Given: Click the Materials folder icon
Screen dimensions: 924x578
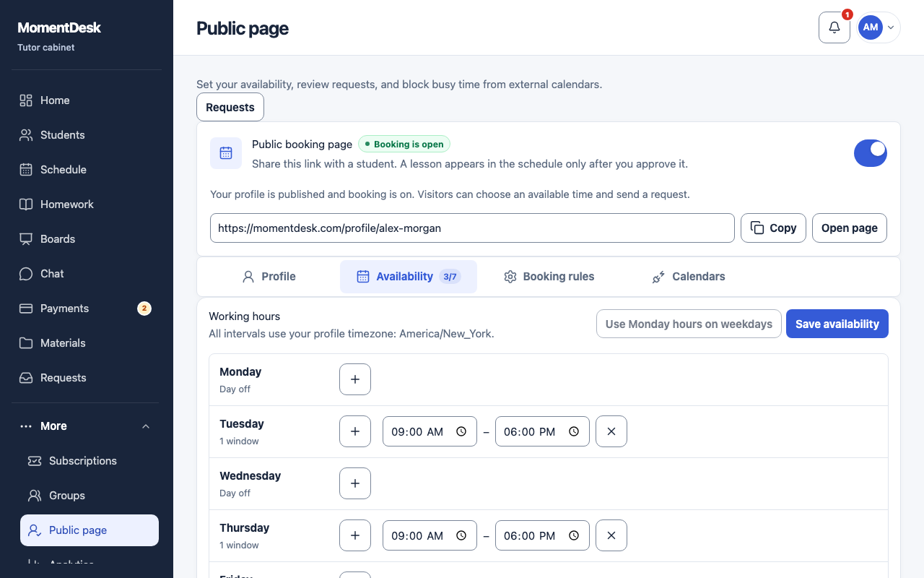Looking at the screenshot, I should click(x=26, y=343).
